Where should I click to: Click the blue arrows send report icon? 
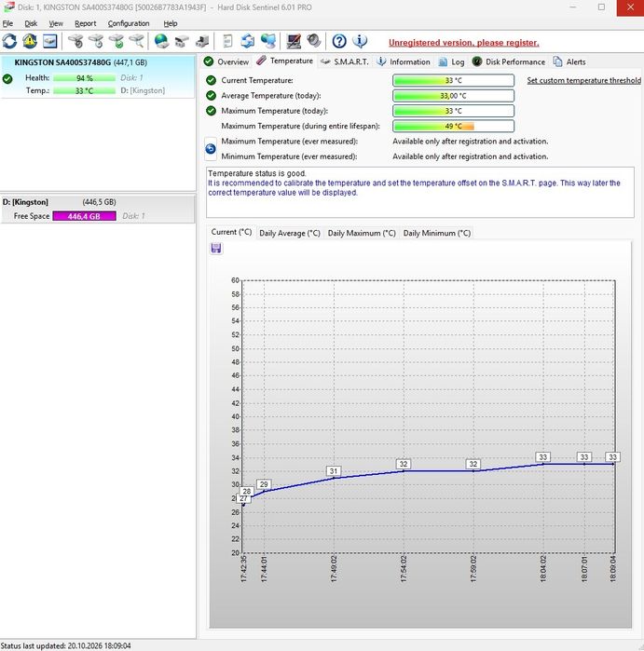[x=248, y=41]
